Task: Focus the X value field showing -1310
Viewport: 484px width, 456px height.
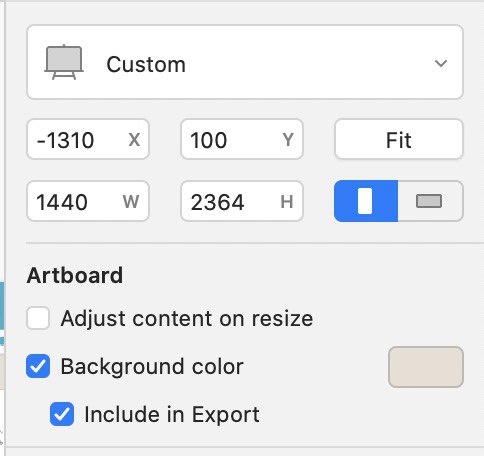Action: pyautogui.click(x=88, y=139)
